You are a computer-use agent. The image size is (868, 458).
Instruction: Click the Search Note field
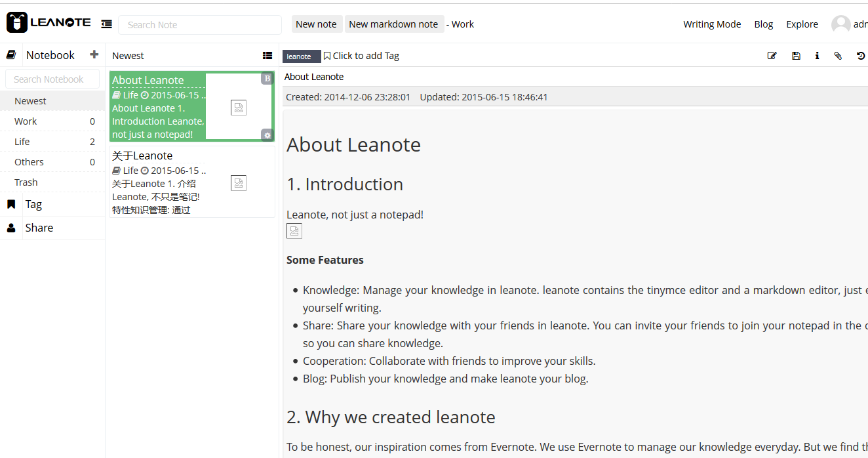click(x=199, y=25)
